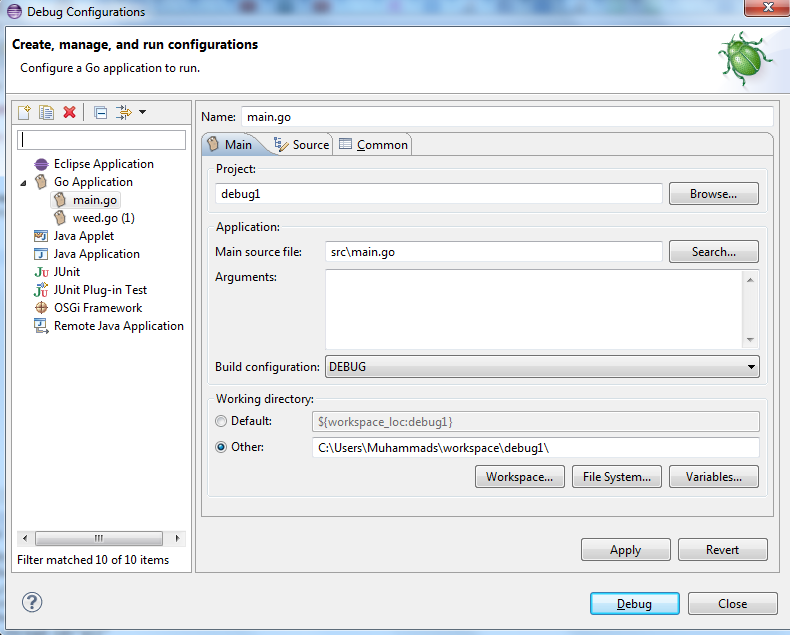This screenshot has height=635, width=790.
Task: Select Java Applet label in tree
Action: point(84,236)
